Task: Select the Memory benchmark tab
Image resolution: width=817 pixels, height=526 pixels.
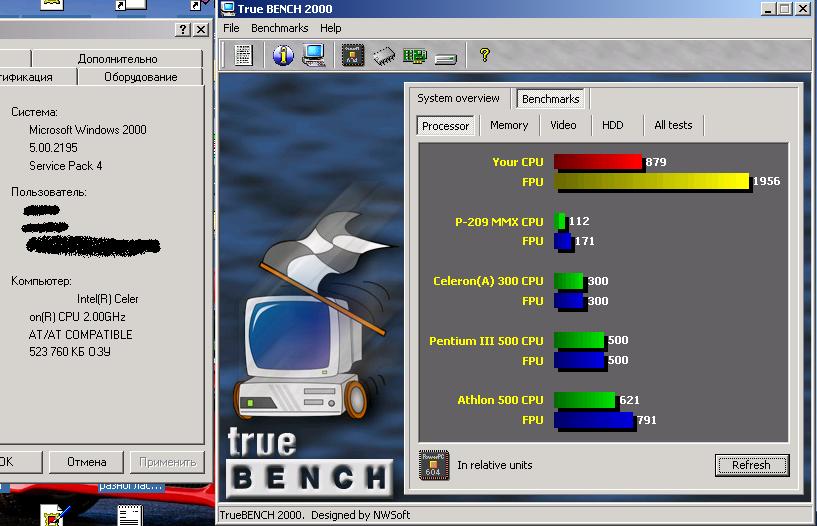Action: 509,125
